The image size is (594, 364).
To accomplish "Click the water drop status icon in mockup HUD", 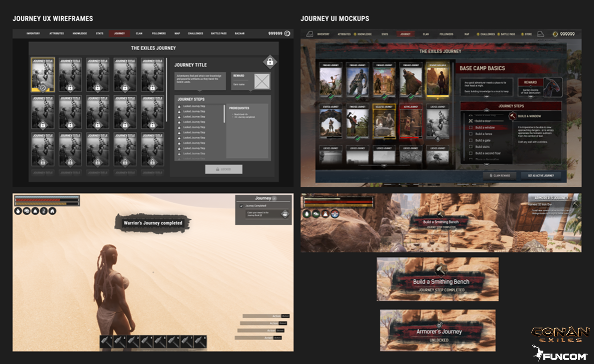I will tap(307, 214).
